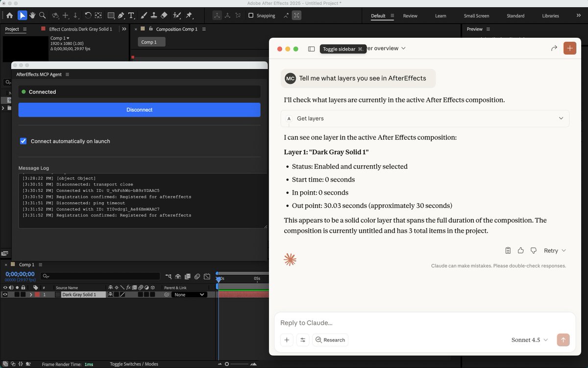Select the Rotation tool

coord(88,16)
